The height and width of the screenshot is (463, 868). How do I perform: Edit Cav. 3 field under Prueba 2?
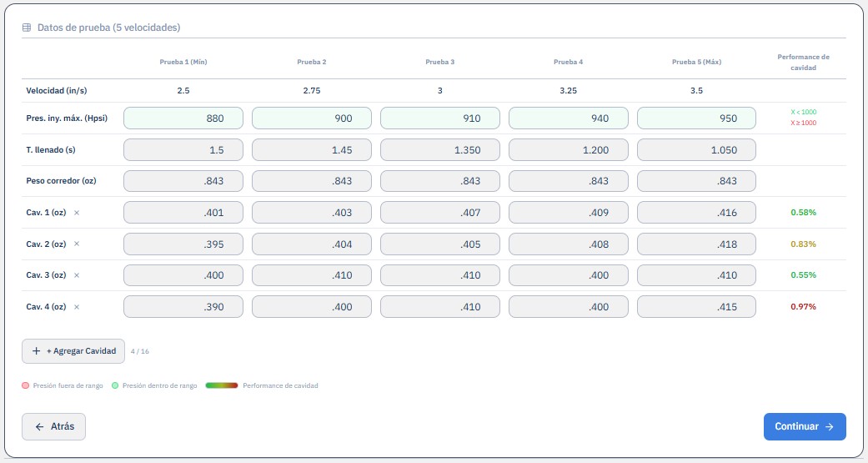312,275
